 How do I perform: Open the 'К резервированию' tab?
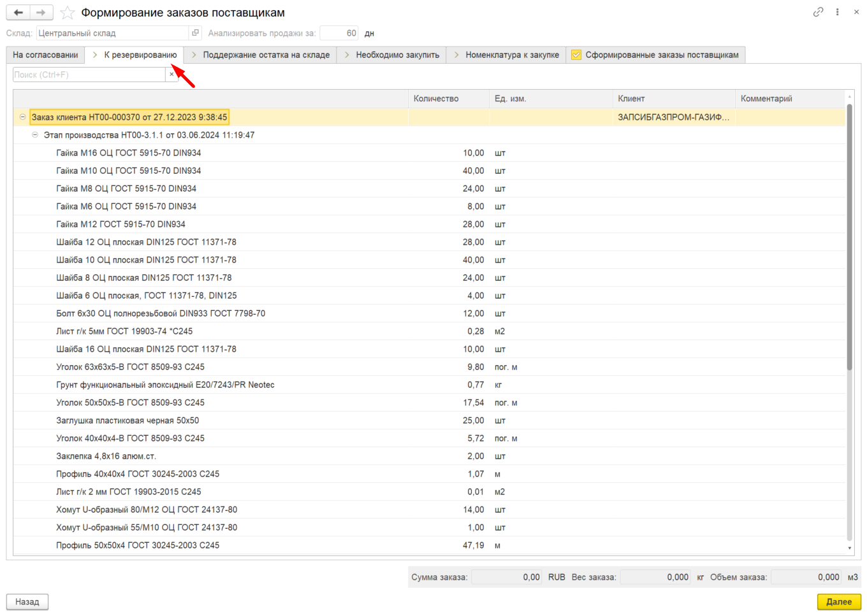point(135,55)
